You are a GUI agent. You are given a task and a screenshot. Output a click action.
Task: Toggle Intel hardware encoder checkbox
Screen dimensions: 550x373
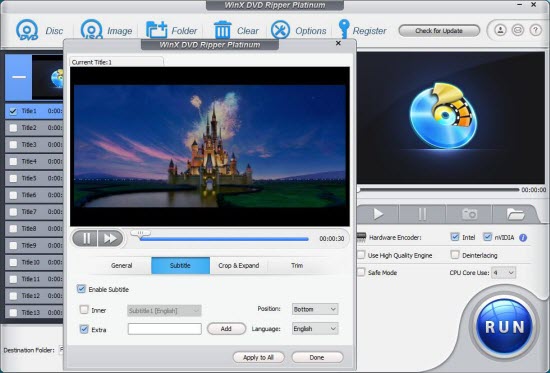[x=455, y=237]
